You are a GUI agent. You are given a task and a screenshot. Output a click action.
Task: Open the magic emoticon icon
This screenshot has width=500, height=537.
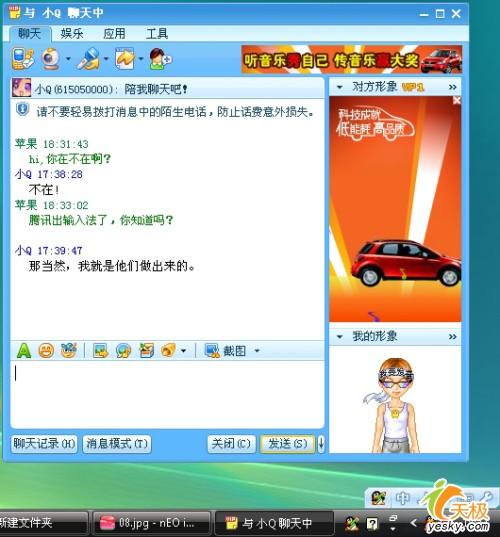(69, 350)
